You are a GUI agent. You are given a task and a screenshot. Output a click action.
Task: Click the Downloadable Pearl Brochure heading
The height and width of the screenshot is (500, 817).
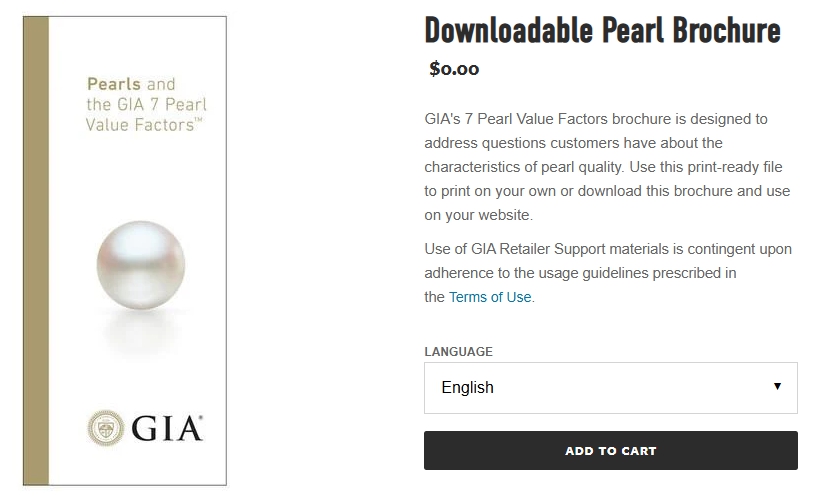tap(602, 30)
